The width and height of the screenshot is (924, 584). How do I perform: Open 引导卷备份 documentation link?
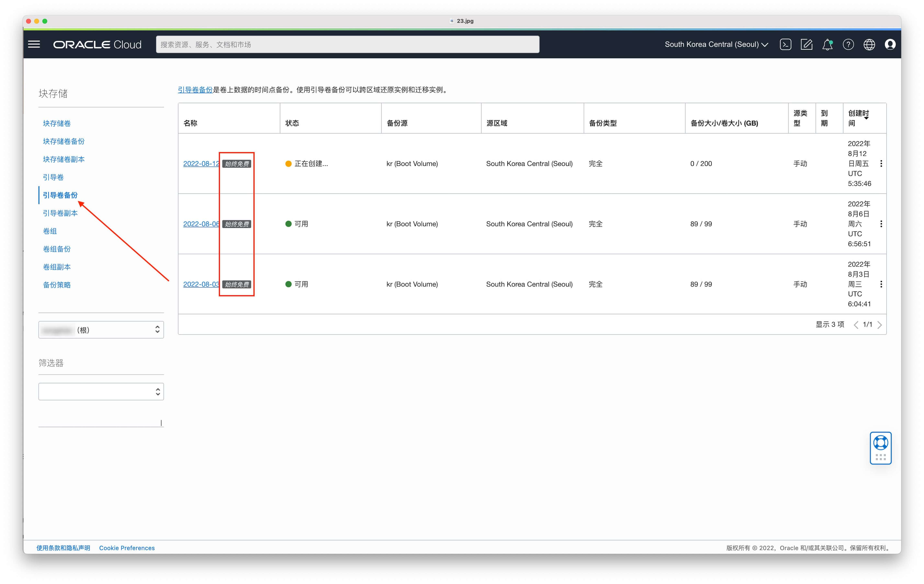195,90
